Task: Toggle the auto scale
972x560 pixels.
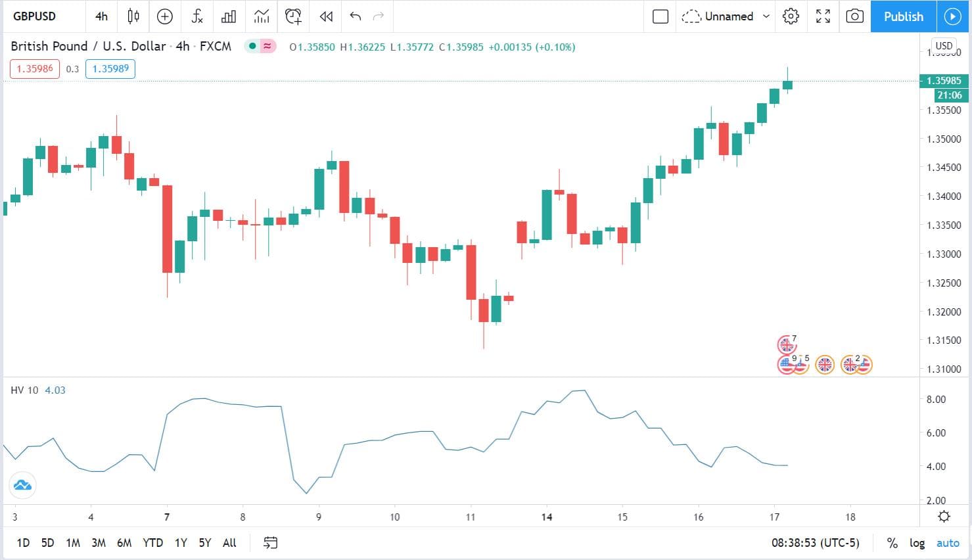Action: tap(948, 543)
